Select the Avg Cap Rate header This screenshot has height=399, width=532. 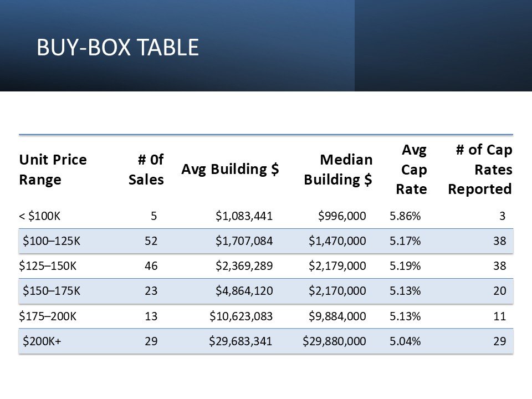click(x=411, y=170)
